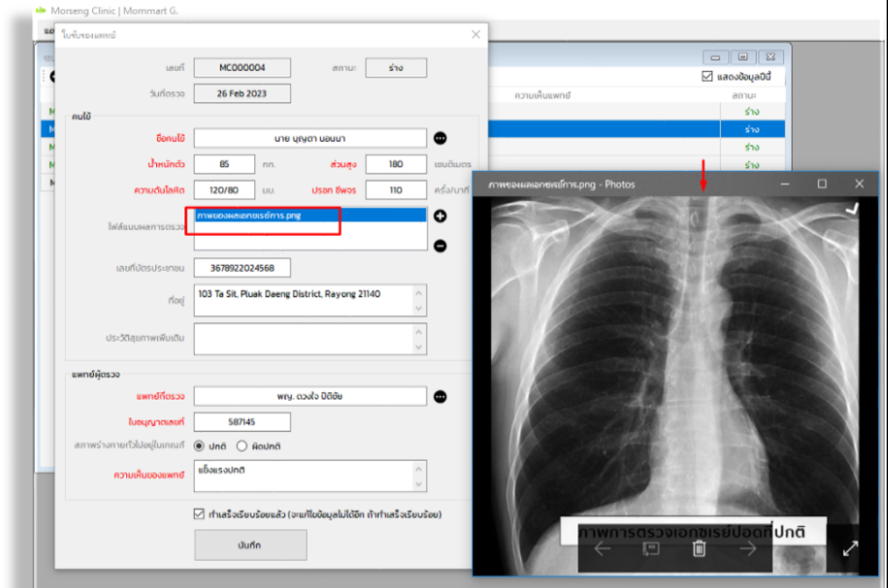Start slideshow using Photos toolbar icon
This screenshot has width=888, height=588.
coord(650,549)
